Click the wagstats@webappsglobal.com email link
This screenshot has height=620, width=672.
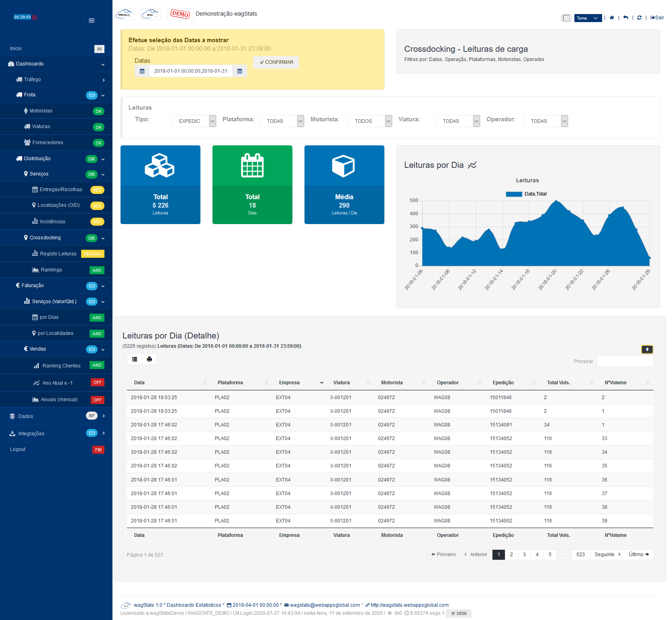click(325, 605)
